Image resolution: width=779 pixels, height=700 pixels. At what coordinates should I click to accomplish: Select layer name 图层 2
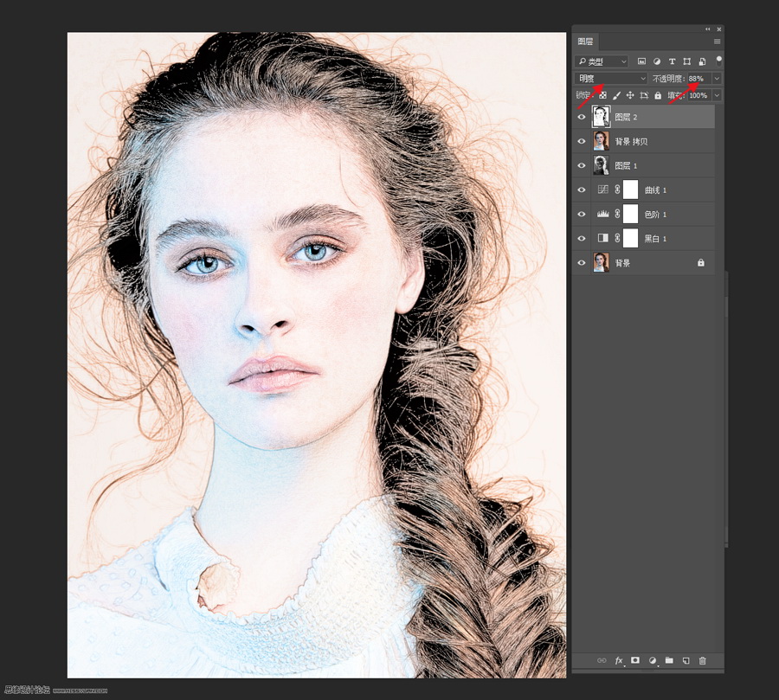[626, 118]
